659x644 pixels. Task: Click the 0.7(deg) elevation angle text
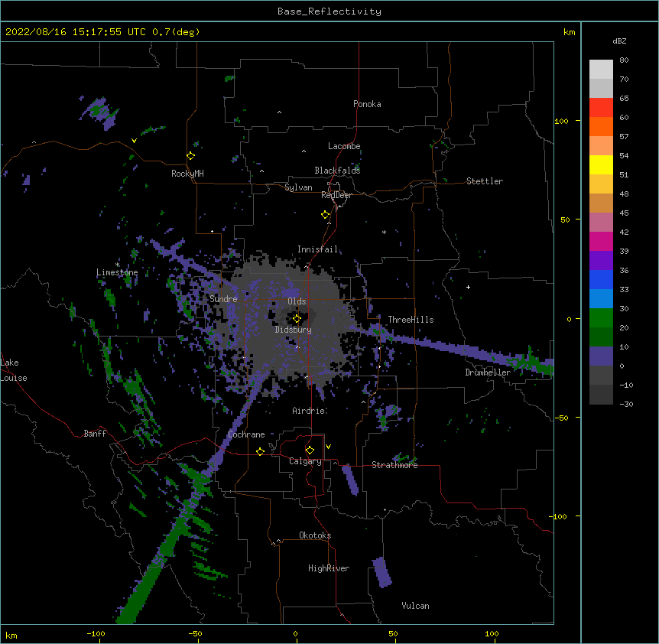point(176,32)
